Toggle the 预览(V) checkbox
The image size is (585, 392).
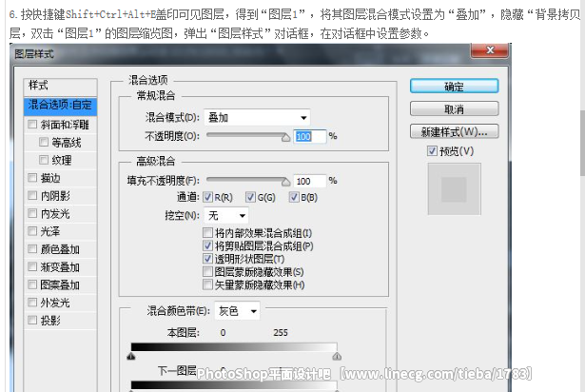tap(432, 151)
